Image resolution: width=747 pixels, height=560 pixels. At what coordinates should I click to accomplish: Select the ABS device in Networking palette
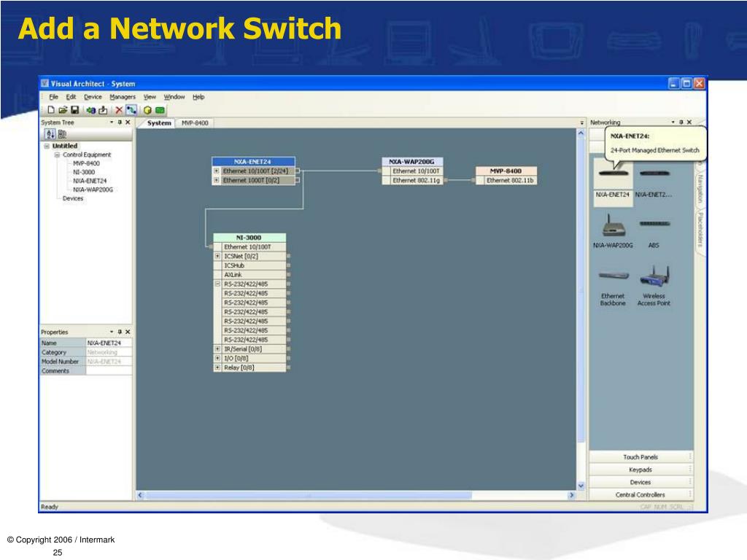[654, 233]
